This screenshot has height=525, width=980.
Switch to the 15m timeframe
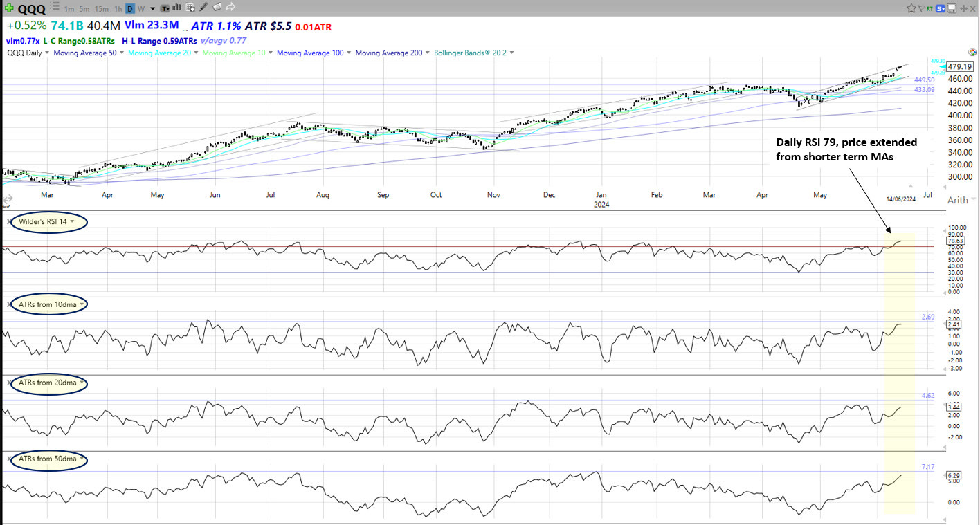[102, 9]
